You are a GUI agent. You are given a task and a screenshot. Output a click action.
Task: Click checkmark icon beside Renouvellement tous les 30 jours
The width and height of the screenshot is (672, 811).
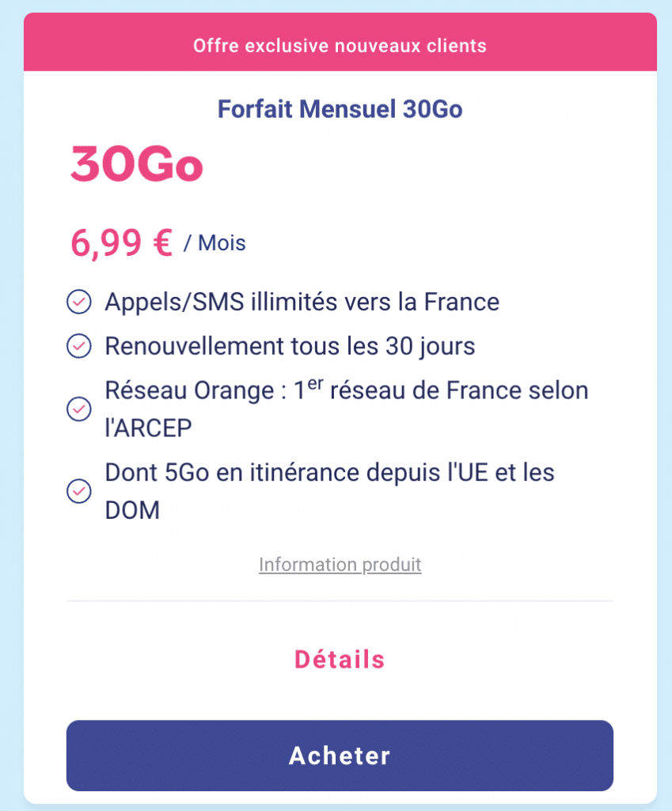pyautogui.click(x=79, y=346)
